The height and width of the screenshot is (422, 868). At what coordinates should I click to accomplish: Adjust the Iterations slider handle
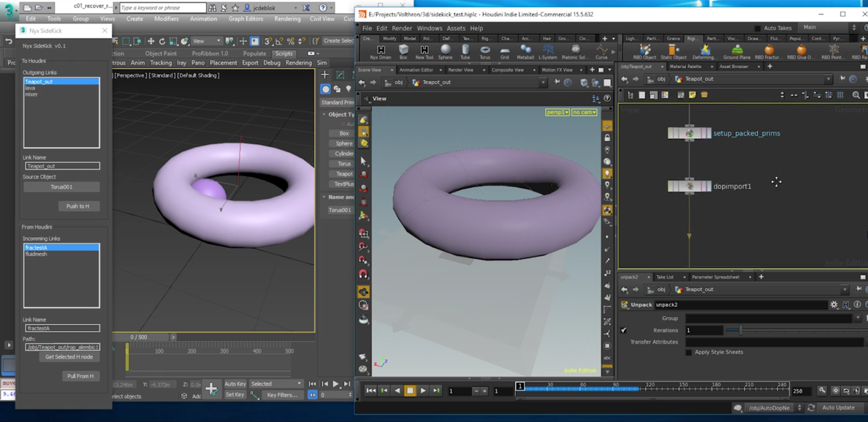coord(741,330)
